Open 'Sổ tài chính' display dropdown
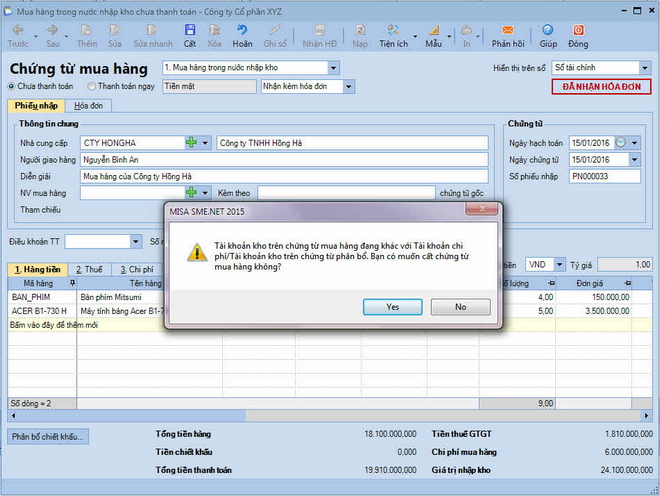 click(645, 68)
